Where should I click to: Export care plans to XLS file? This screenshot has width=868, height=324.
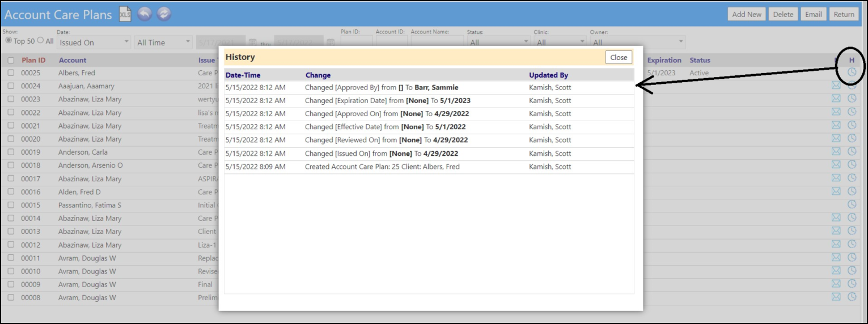point(125,14)
